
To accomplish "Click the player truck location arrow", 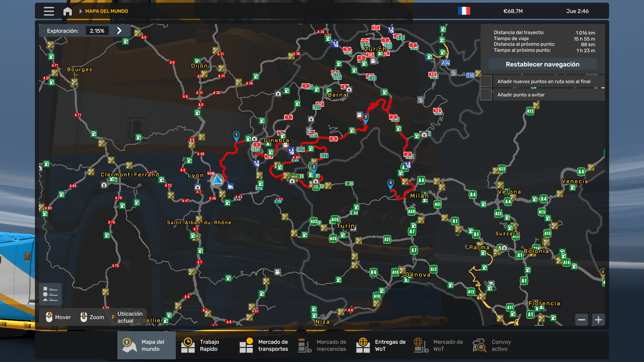I will click(x=217, y=180).
